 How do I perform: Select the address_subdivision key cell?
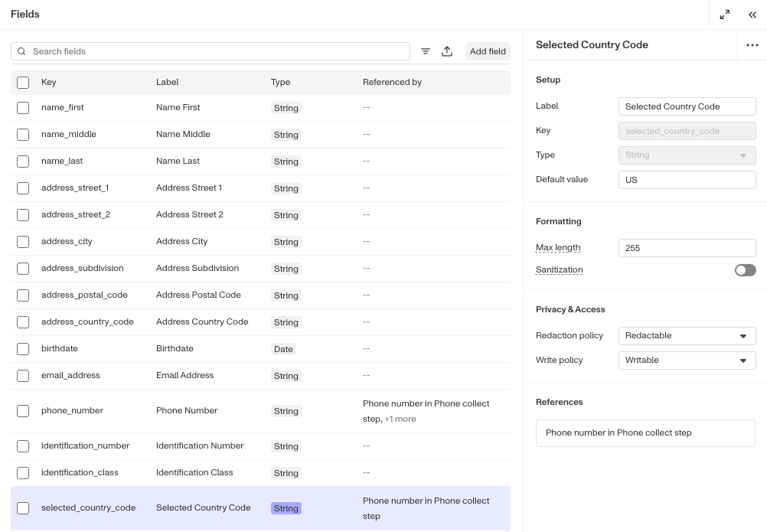pyautogui.click(x=82, y=268)
